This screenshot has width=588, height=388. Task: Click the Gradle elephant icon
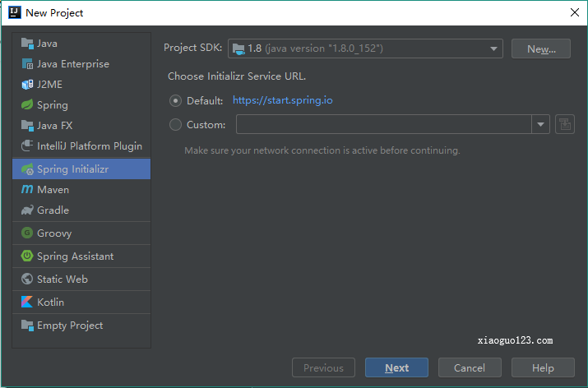coord(27,210)
